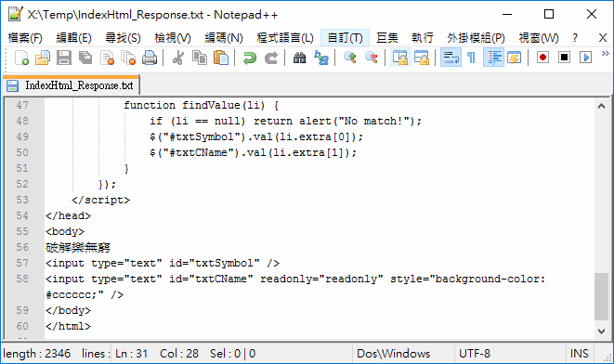Open the 檢視(V) menu
The height and width of the screenshot is (364, 614).
click(173, 38)
